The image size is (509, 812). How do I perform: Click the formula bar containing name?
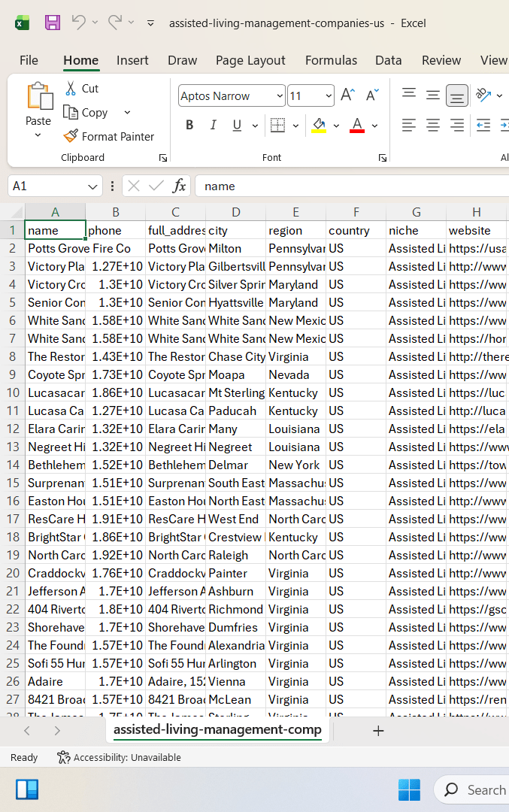click(x=352, y=186)
